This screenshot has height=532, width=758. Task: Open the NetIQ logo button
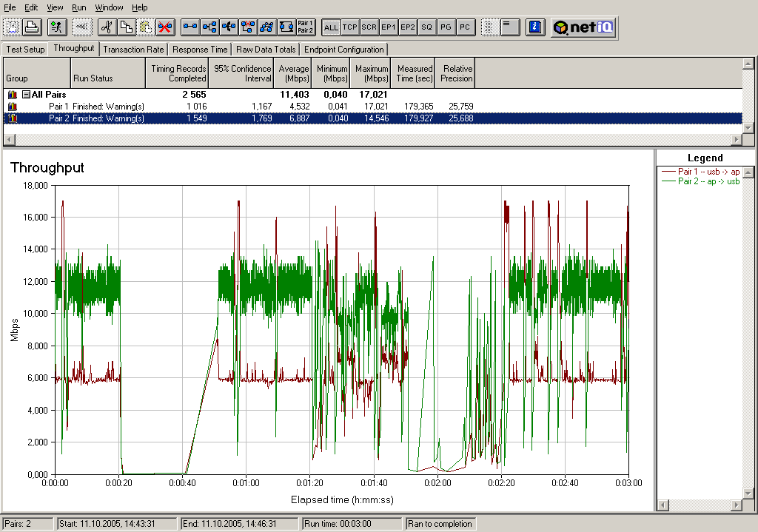coord(583,27)
